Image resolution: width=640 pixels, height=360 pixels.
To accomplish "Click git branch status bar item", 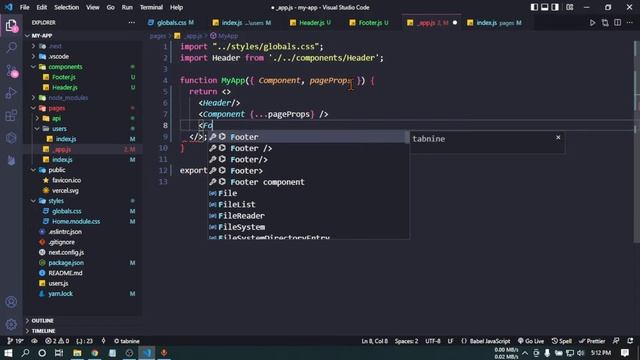I will (x=16, y=341).
